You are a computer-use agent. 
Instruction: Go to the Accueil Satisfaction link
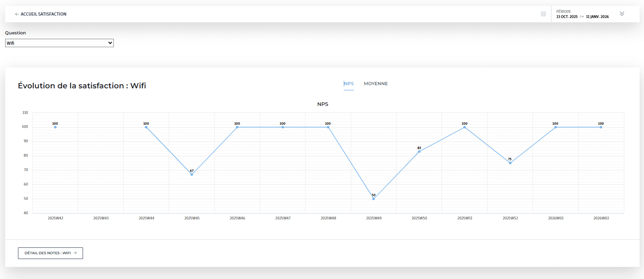pos(44,14)
